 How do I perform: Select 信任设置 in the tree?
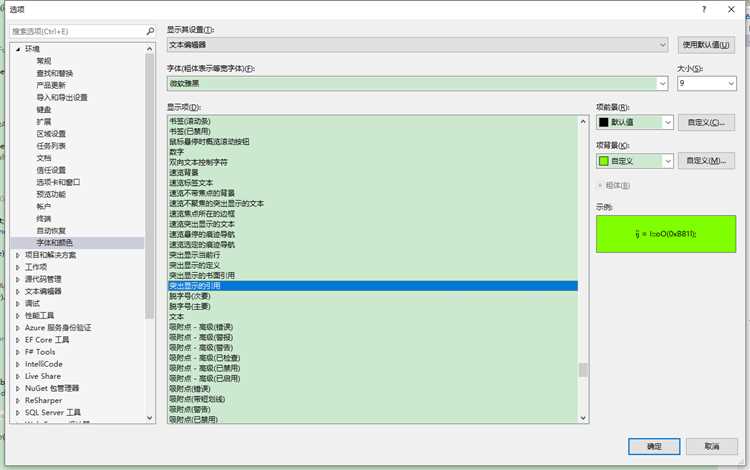pyautogui.click(x=51, y=170)
